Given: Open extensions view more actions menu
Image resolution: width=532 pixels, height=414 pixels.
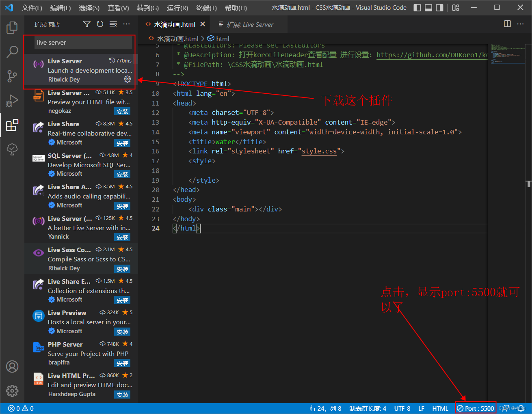Looking at the screenshot, I should 127,24.
